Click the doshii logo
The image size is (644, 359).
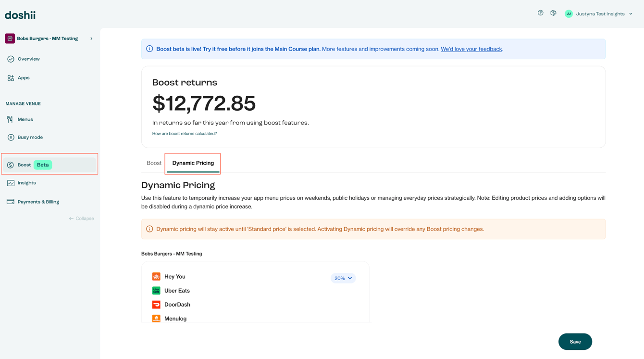(20, 15)
